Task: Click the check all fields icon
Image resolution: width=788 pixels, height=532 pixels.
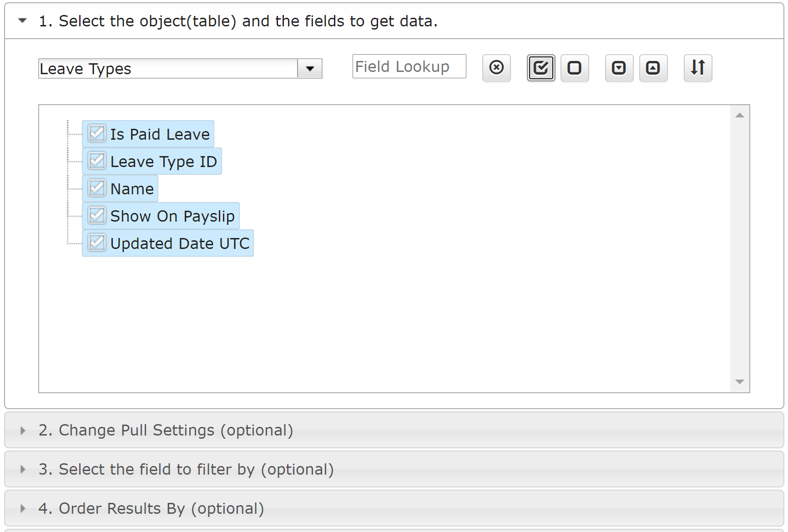Action: click(541, 68)
